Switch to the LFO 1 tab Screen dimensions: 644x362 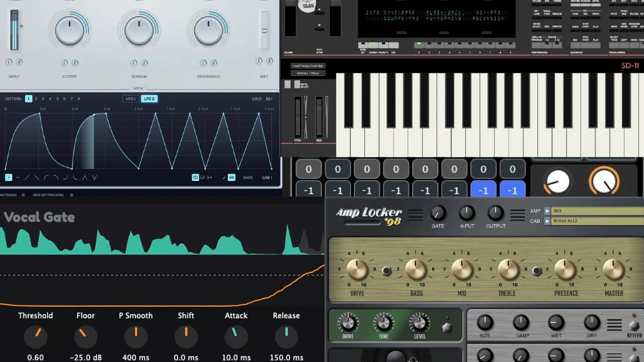point(131,99)
